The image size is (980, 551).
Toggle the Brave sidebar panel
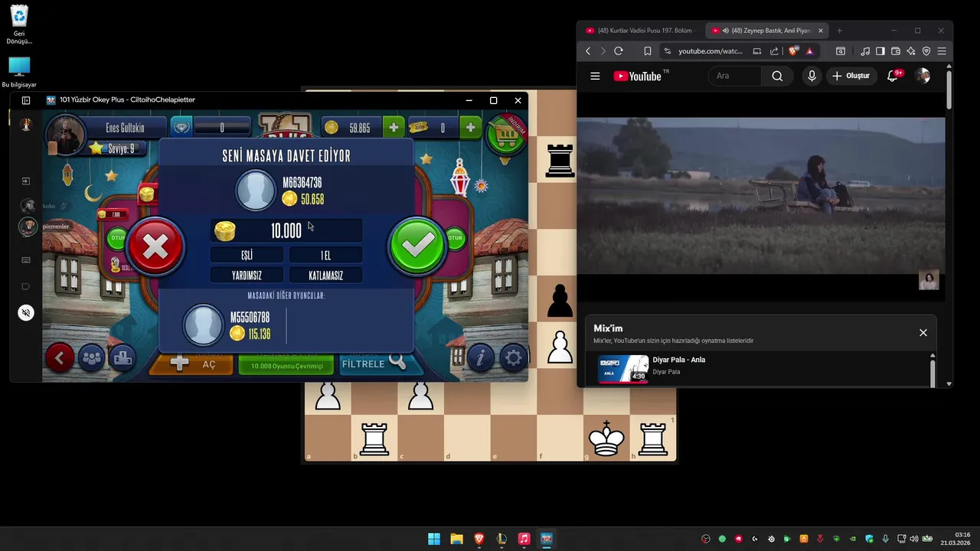click(880, 51)
